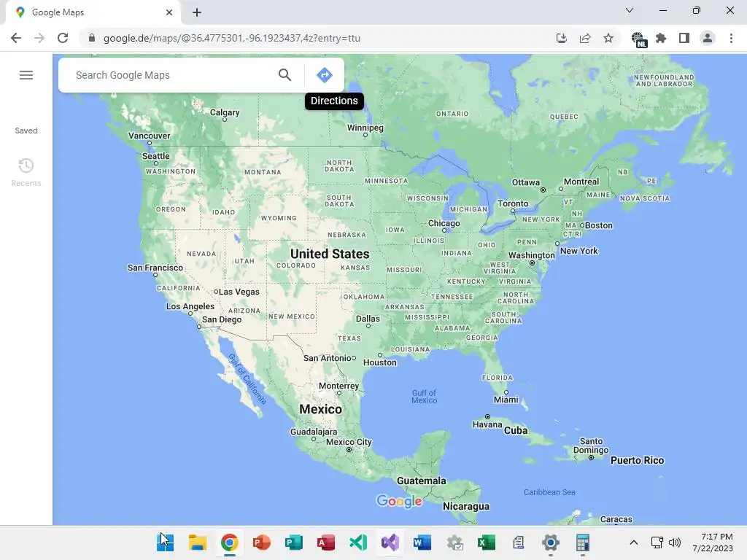Open Chrome three-dot menu
Image resolution: width=747 pixels, height=560 pixels.
[731, 38]
